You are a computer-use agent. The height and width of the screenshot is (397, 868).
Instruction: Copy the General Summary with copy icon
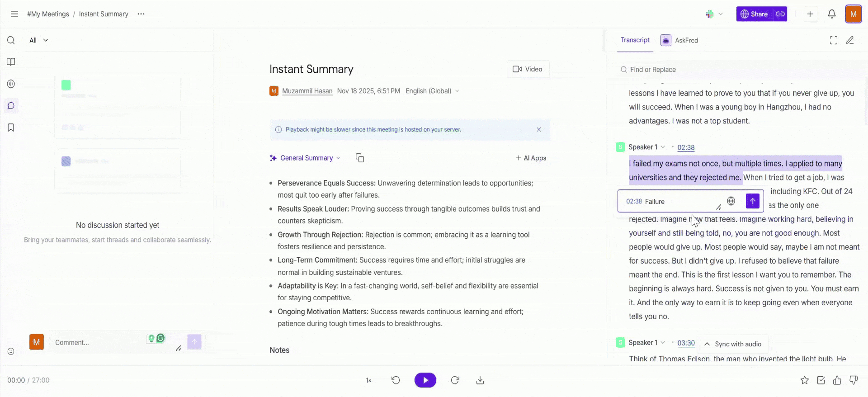[x=360, y=158]
